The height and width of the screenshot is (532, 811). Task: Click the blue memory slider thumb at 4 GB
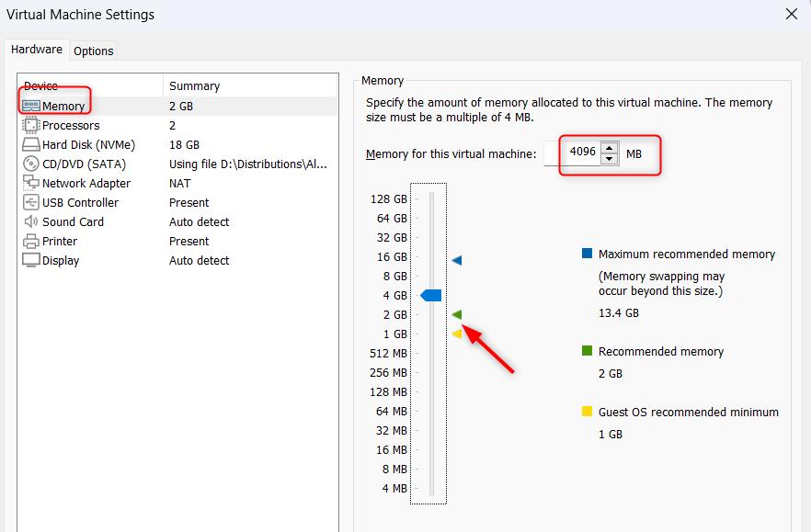(431, 295)
